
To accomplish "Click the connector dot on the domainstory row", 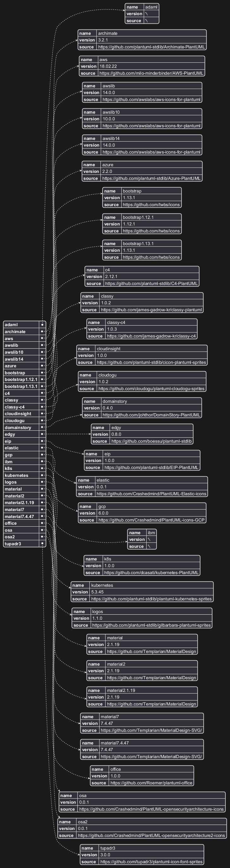I will pos(42,427).
